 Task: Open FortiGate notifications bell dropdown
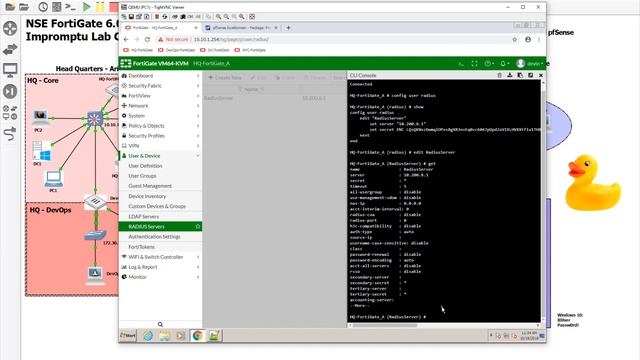[x=504, y=64]
